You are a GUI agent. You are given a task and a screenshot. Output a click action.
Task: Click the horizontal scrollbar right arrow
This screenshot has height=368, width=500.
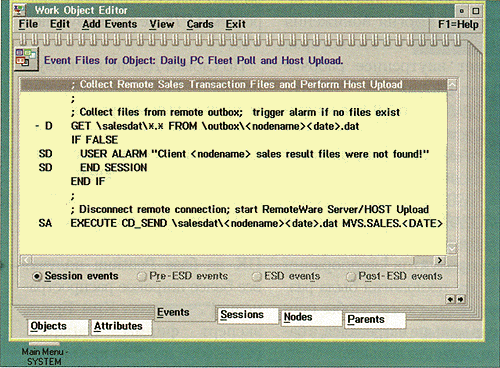click(x=440, y=260)
